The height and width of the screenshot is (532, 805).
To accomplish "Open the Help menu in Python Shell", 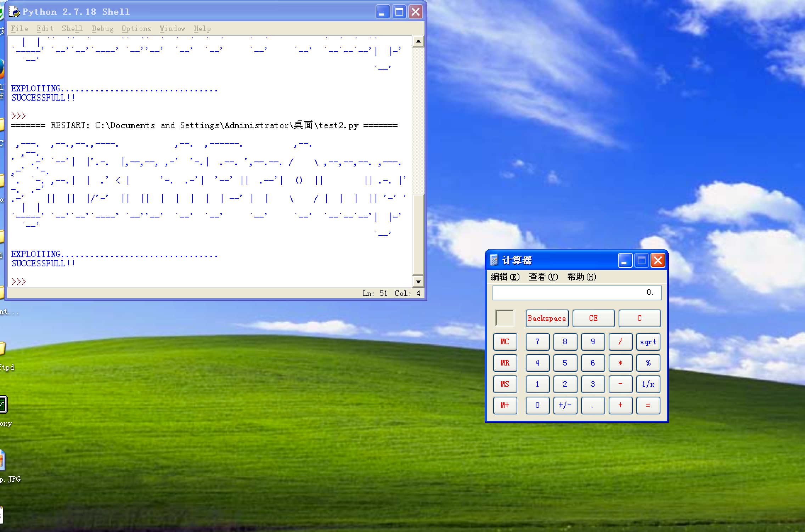I will pos(202,29).
